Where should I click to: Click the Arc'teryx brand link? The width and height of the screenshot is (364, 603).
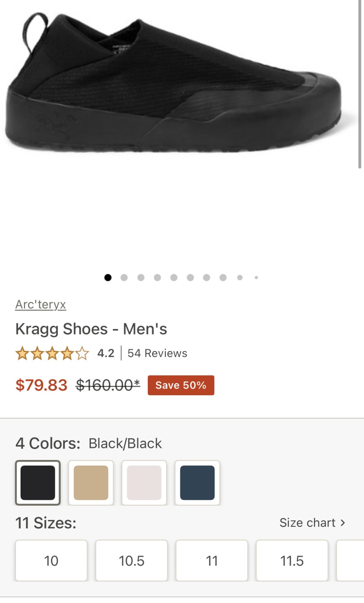tap(41, 304)
